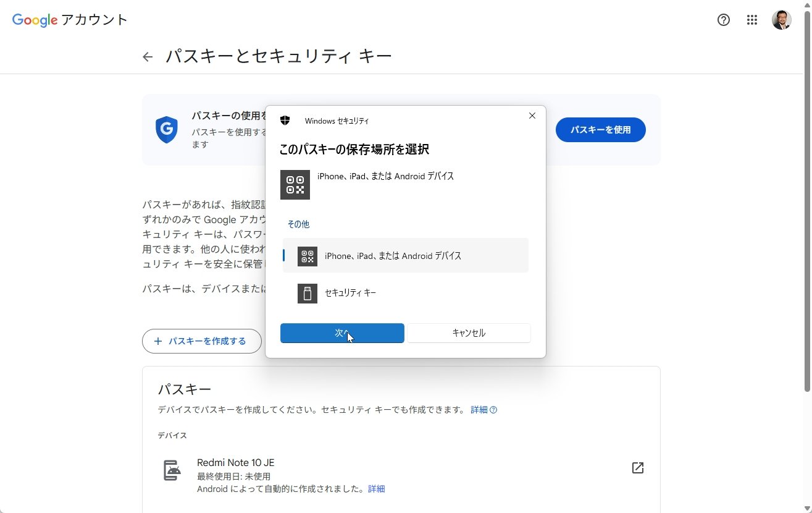
Task: Click the Google アカウント logo
Action: tap(70, 20)
